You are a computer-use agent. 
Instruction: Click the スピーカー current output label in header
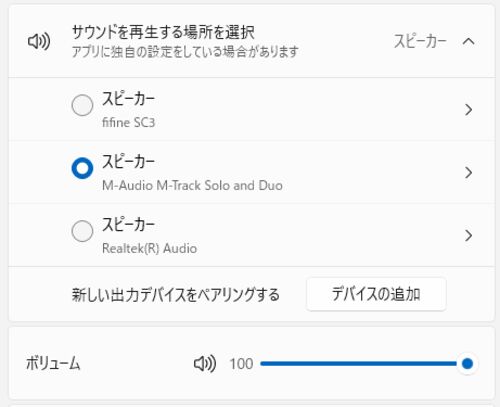pos(420,41)
